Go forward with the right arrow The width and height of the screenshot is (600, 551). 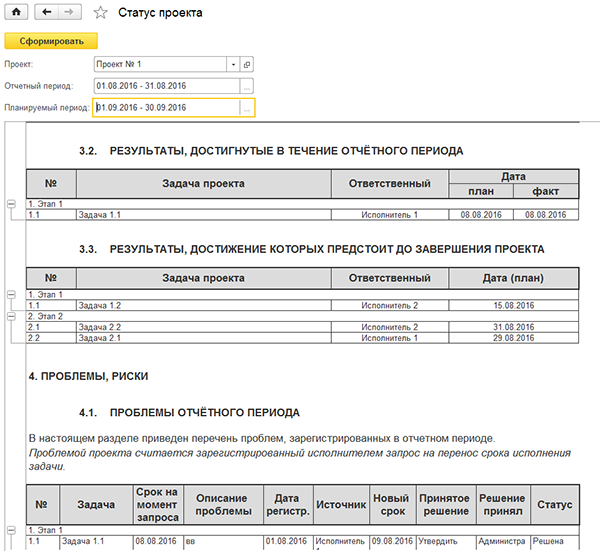(70, 13)
